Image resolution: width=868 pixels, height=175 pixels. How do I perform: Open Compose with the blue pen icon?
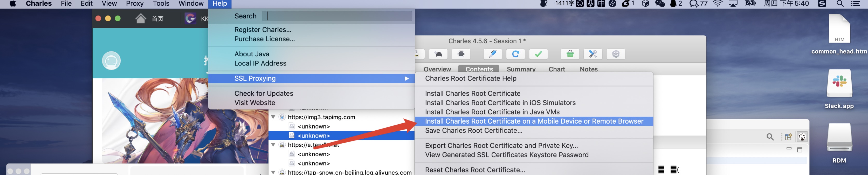click(493, 54)
